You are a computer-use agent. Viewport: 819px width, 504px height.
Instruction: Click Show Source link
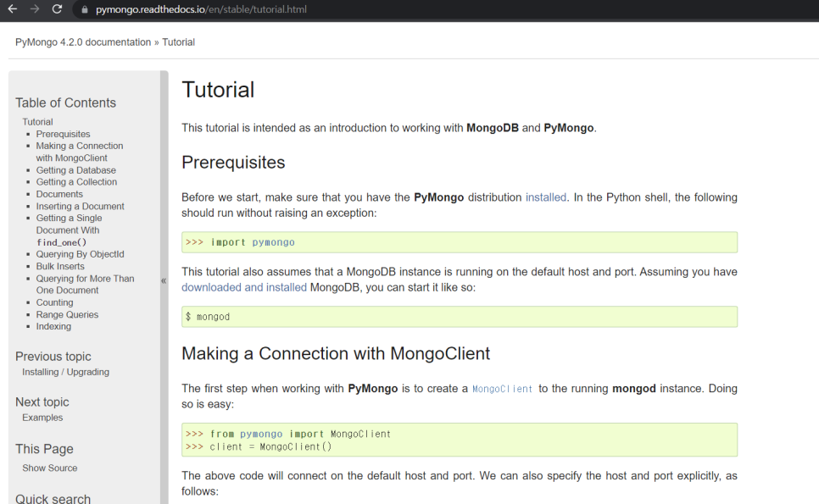tap(50, 468)
